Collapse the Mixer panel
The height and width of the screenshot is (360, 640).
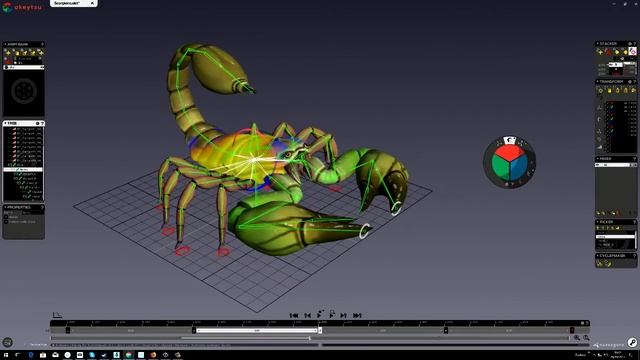pos(598,159)
